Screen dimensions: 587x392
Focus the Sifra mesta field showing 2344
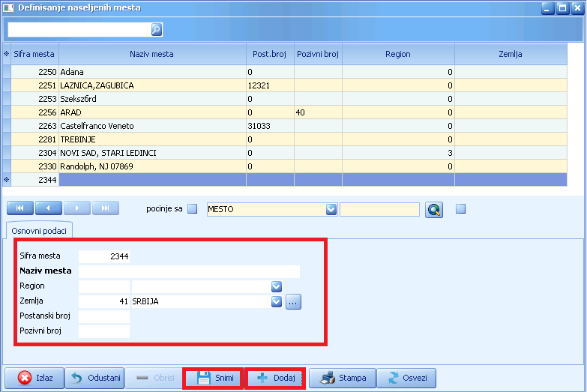click(x=104, y=256)
